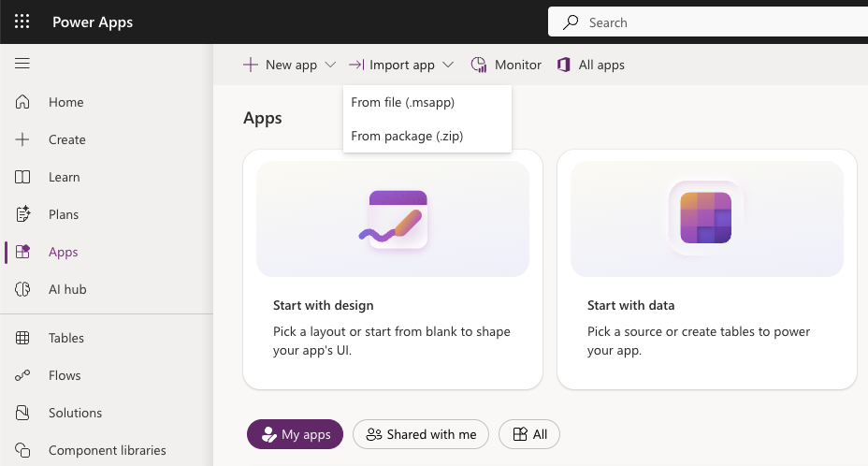
Task: Click the Solutions icon in sidebar
Action: pyautogui.click(x=22, y=413)
